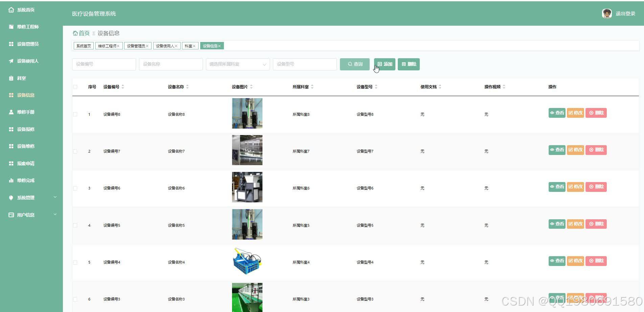Click 查看 for 设备编号8 row
The height and width of the screenshot is (312, 644).
pos(557,113)
